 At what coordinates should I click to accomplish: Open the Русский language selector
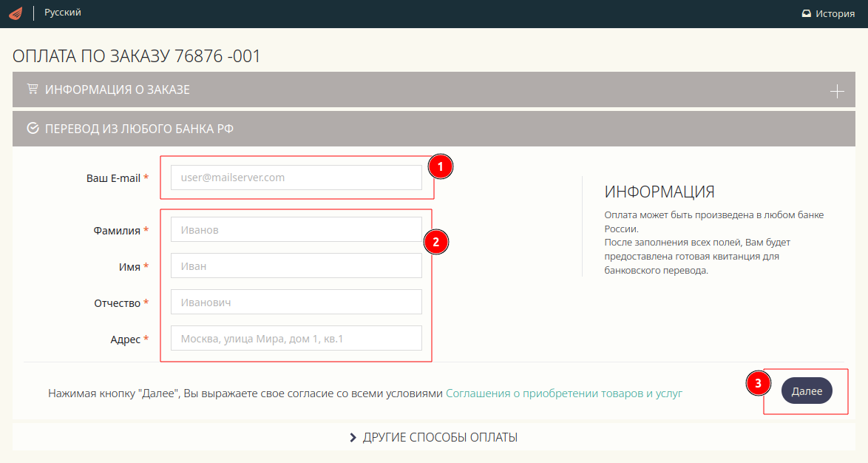[x=63, y=13]
